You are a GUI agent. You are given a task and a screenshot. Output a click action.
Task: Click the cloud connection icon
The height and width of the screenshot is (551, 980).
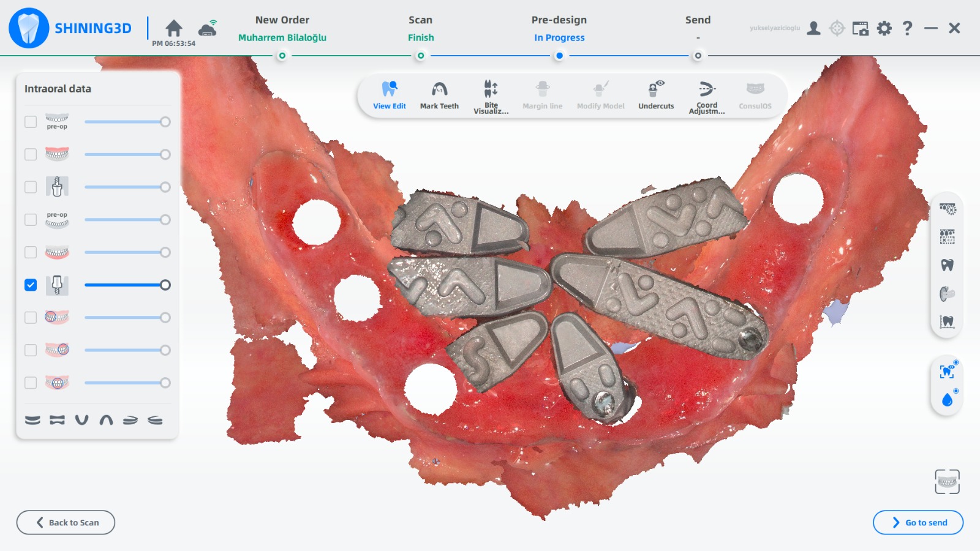tap(208, 28)
